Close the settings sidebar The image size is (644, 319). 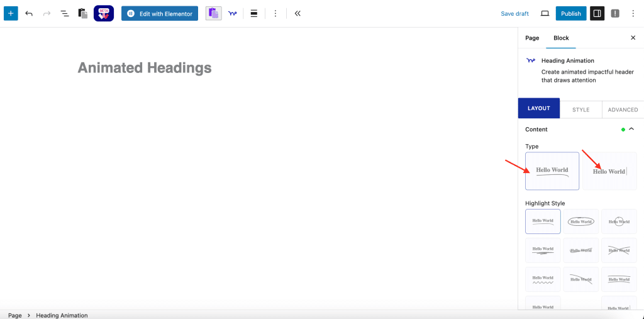pos(633,38)
